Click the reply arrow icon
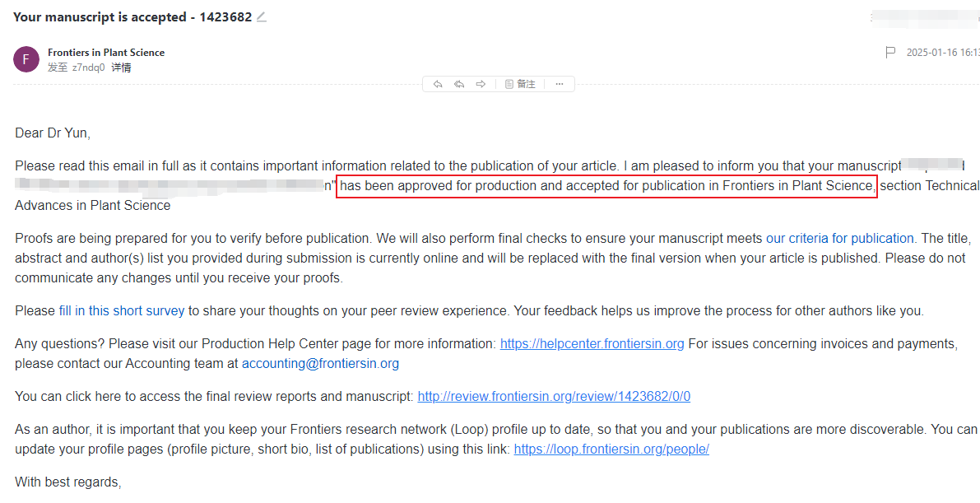The height and width of the screenshot is (503, 980). tap(438, 84)
